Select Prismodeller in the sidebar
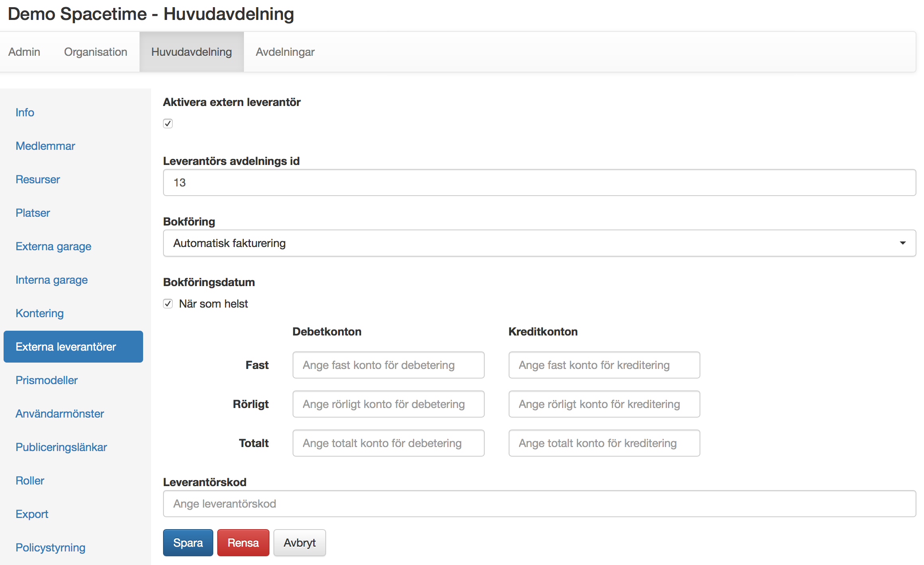Viewport: 924px width, 565px height. point(47,380)
